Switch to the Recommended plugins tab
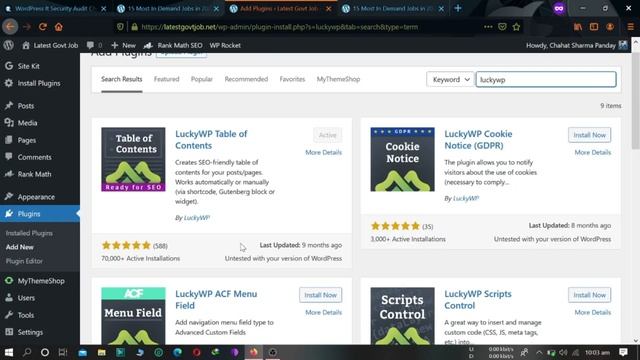This screenshot has width=640, height=360. 246,79
